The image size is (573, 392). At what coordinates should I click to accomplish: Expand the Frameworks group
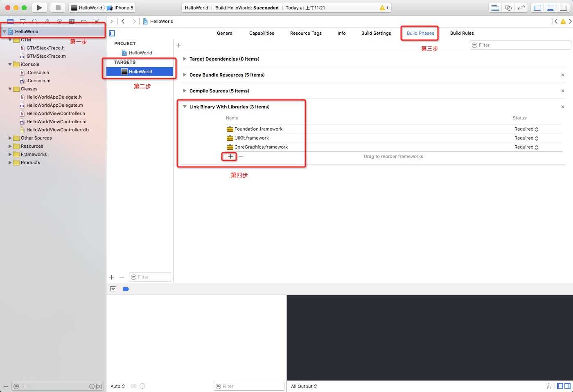click(10, 154)
